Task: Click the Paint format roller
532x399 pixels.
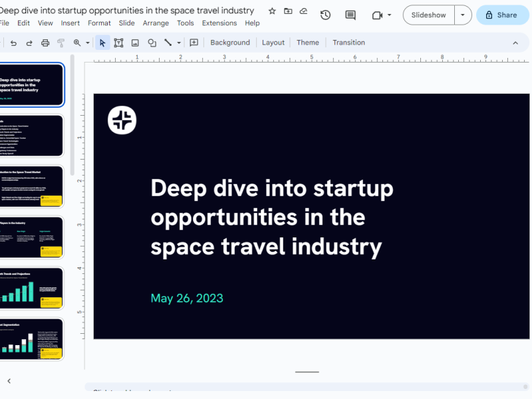Action: click(x=61, y=43)
